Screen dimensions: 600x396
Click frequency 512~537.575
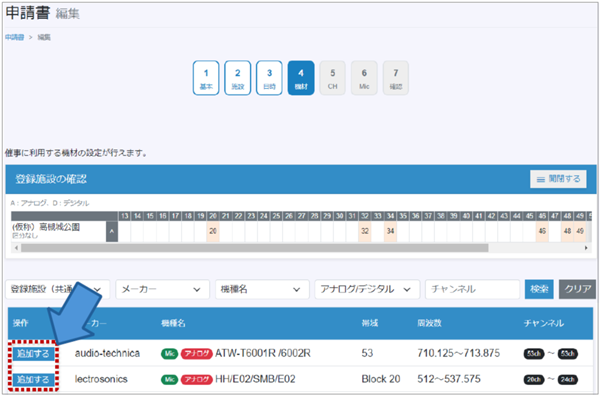448,379
